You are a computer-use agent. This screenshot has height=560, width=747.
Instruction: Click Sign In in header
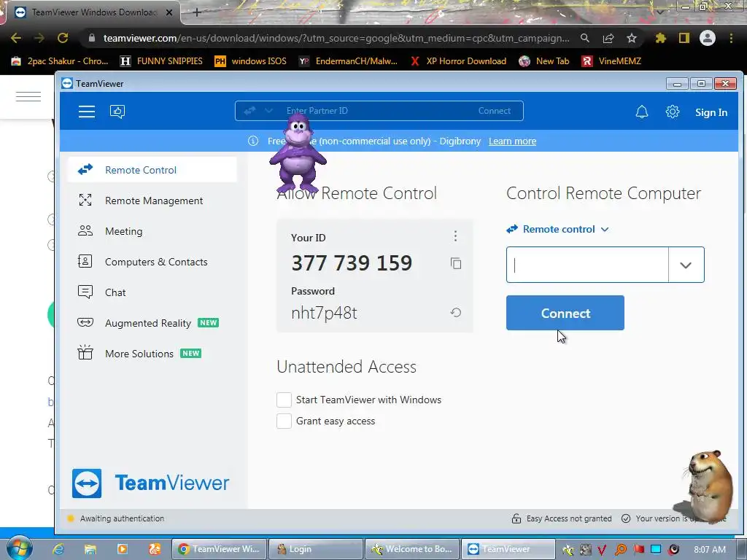[x=711, y=112]
